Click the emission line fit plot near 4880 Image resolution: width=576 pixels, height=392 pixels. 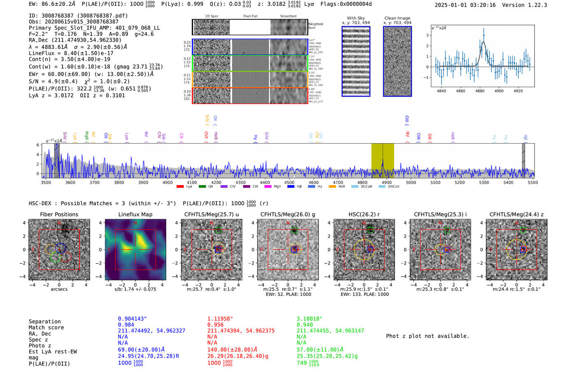point(483,56)
